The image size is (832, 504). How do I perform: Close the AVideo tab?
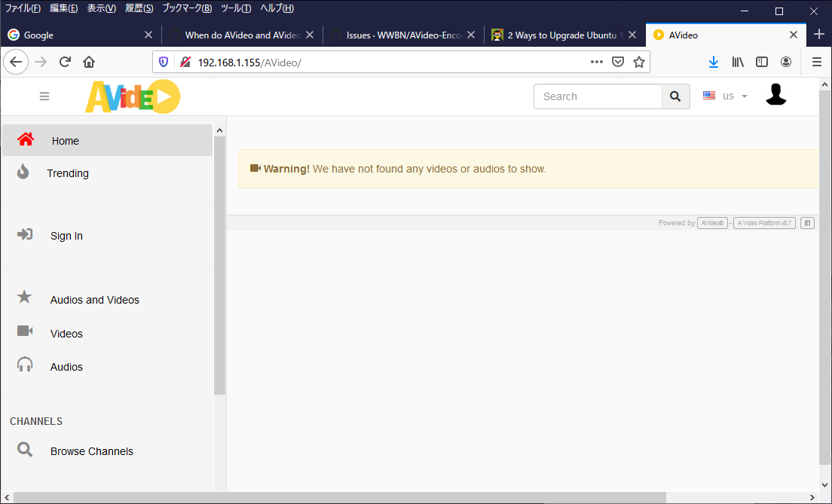tap(794, 35)
